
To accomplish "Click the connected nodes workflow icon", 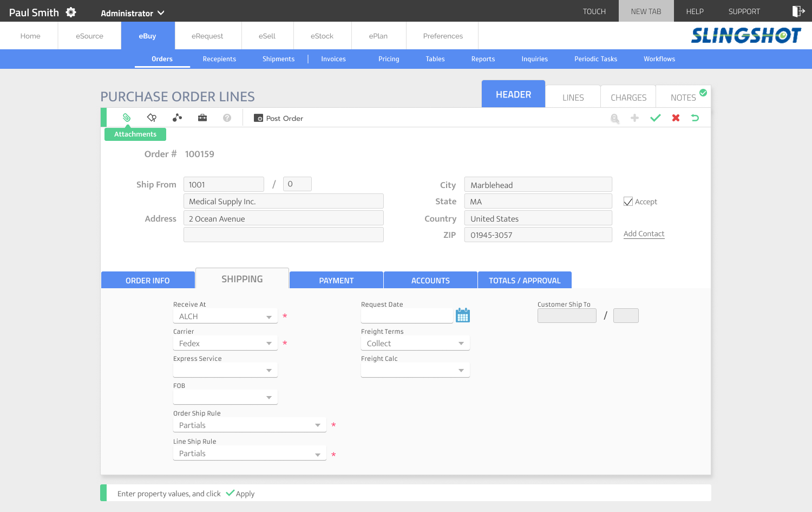I will click(x=177, y=118).
